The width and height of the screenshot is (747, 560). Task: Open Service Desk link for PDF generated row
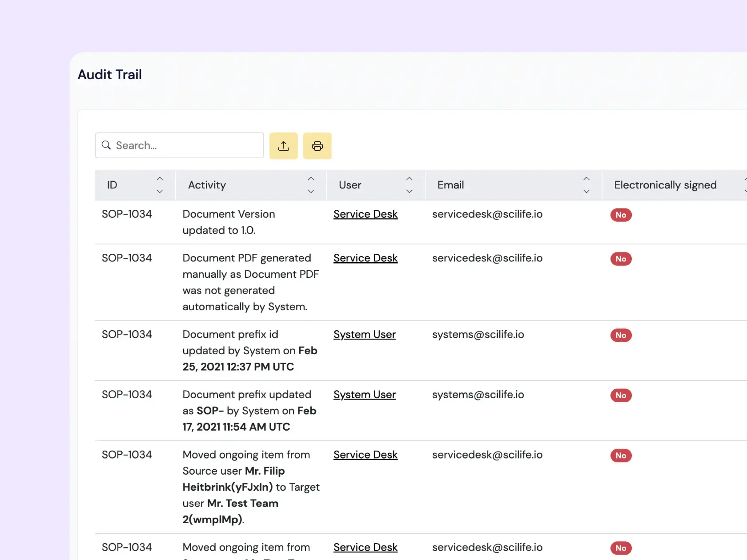(365, 258)
